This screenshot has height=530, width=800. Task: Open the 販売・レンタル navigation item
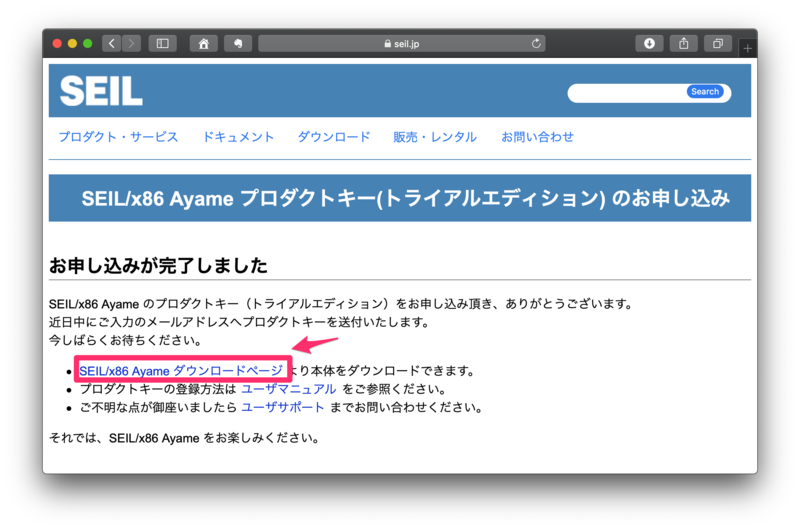pyautogui.click(x=435, y=137)
